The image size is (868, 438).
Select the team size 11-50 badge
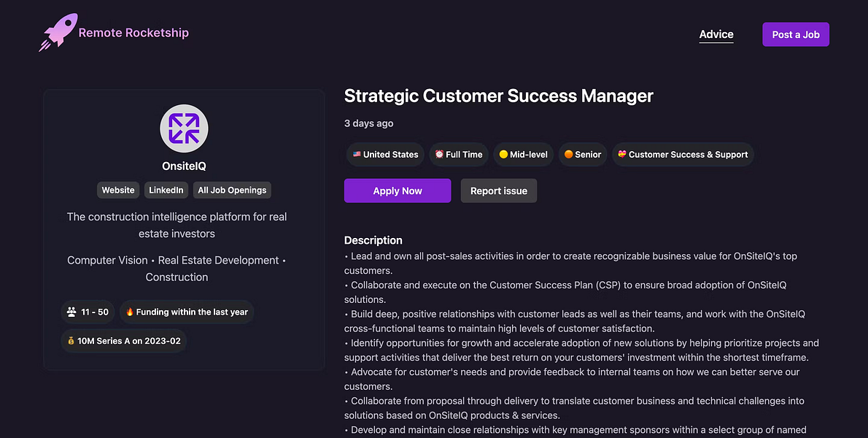point(88,312)
